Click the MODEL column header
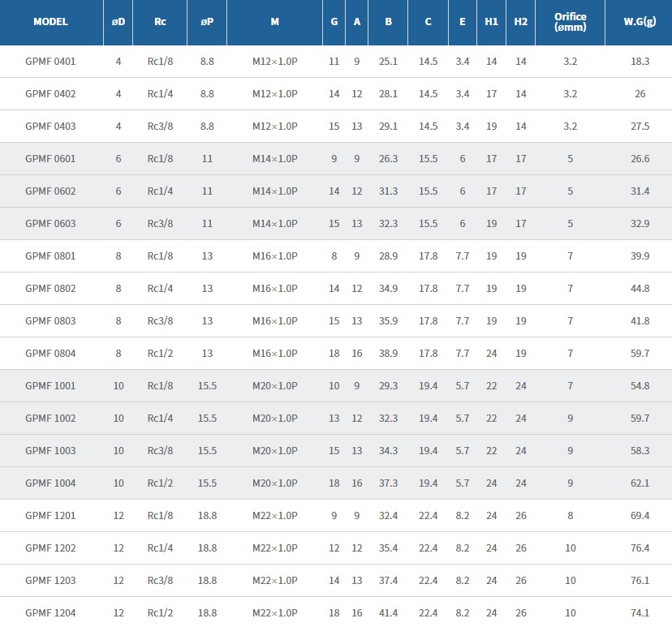Viewport: 672px width, 627px height. (50, 22)
